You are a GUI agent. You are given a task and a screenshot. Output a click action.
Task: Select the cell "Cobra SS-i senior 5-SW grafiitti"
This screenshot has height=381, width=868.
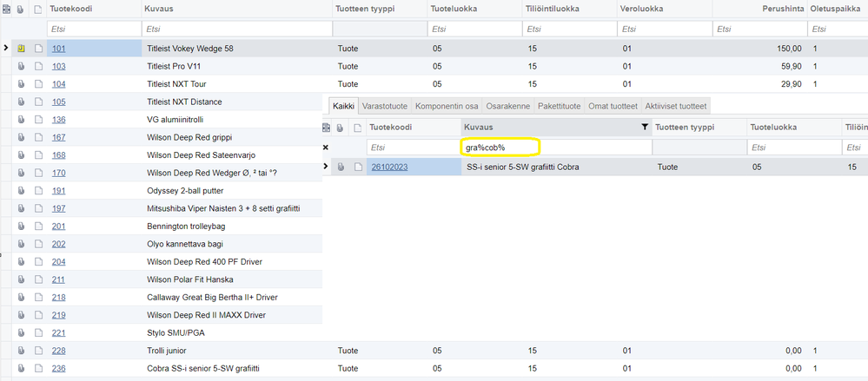pyautogui.click(x=237, y=368)
